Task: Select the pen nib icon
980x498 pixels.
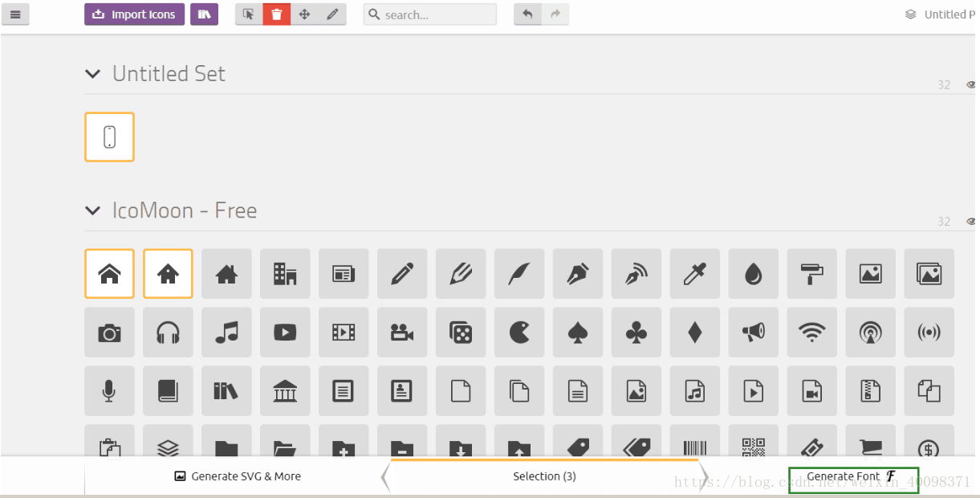Action: tap(578, 274)
